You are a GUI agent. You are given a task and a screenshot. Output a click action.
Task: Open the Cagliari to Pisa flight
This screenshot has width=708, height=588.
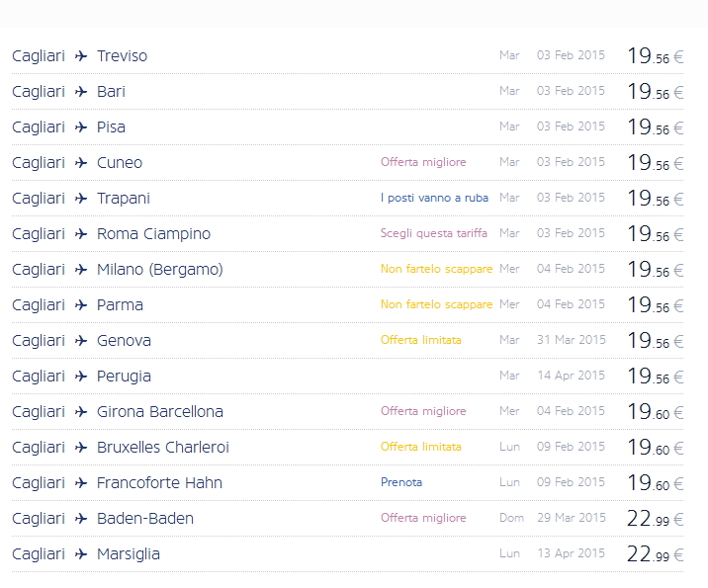point(111,127)
